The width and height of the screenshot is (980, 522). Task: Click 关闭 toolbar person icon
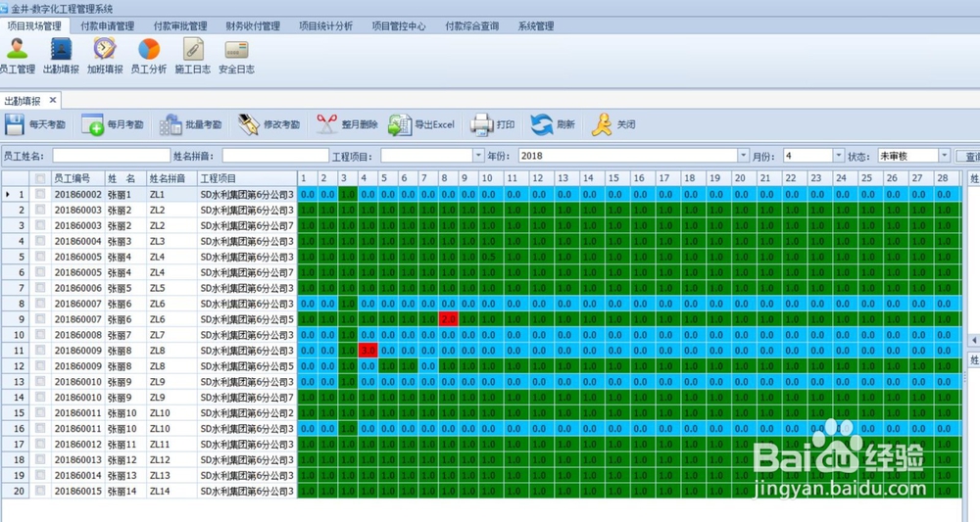pyautogui.click(x=602, y=124)
